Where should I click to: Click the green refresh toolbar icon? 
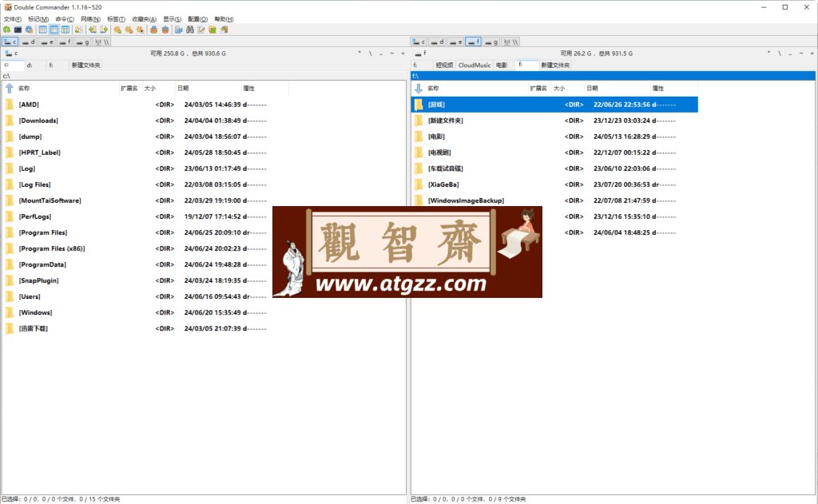[x=6, y=30]
